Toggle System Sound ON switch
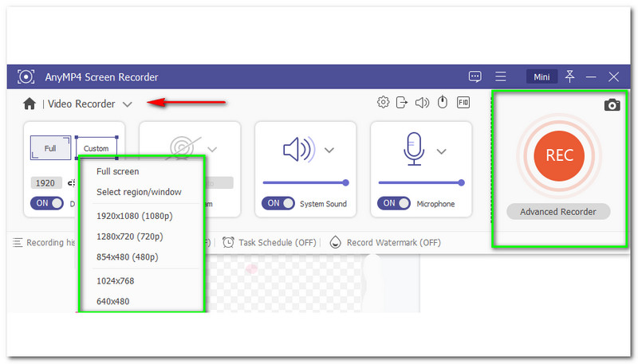This screenshot has height=364, width=638. click(x=278, y=203)
